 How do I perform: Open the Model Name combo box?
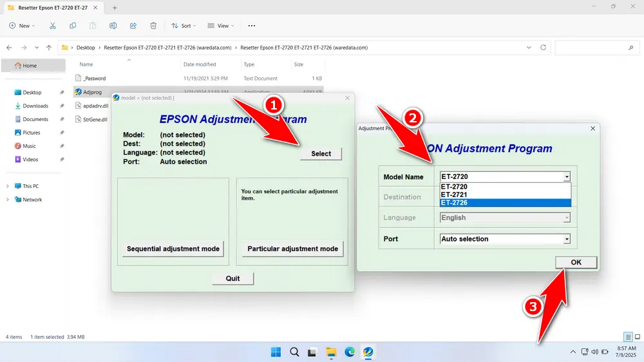pos(505,176)
